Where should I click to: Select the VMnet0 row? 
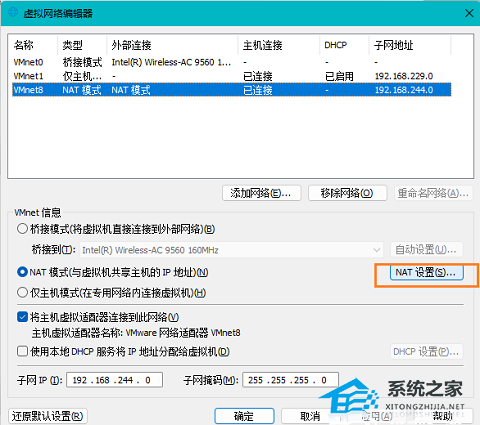232,62
